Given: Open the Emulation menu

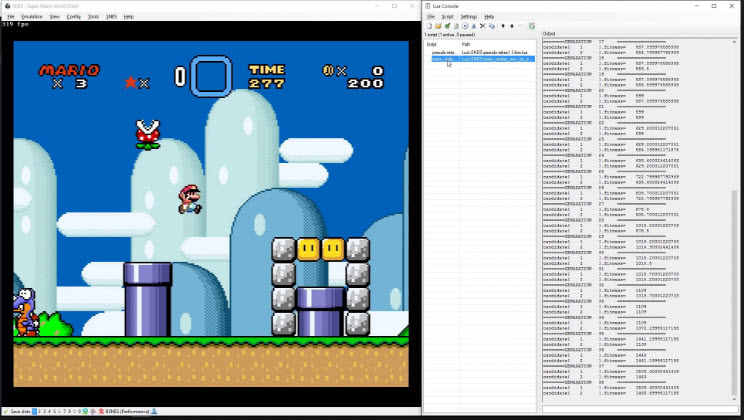Looking at the screenshot, I should 33,17.
